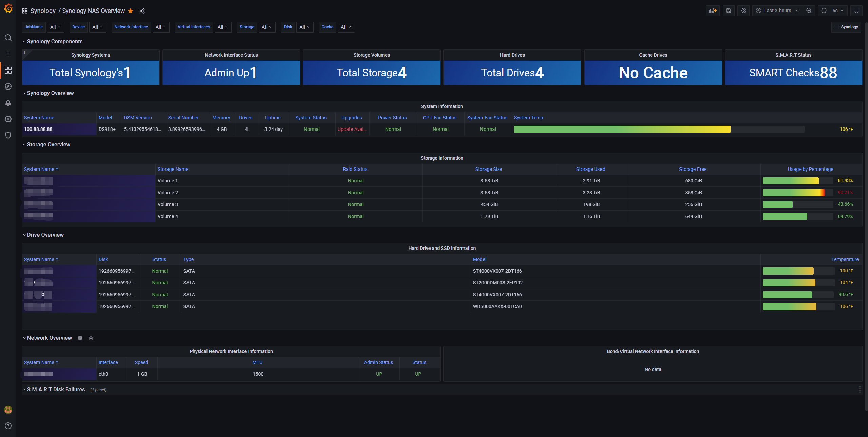Image resolution: width=868 pixels, height=437 pixels.
Task: Open the Help question mark icon
Action: [x=8, y=426]
